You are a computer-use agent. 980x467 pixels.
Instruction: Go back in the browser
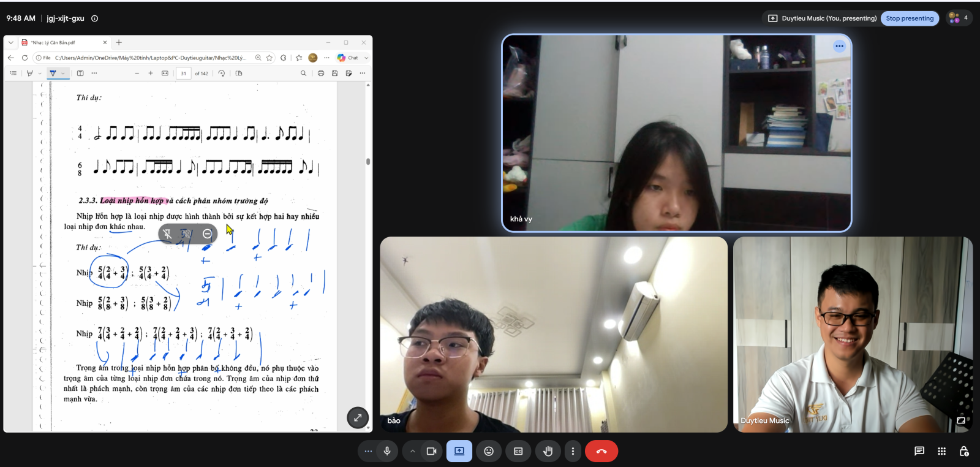tap(11, 58)
